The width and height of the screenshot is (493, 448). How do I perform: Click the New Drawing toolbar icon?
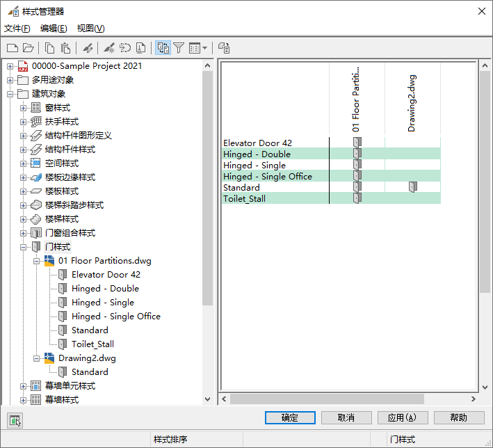tap(13, 48)
